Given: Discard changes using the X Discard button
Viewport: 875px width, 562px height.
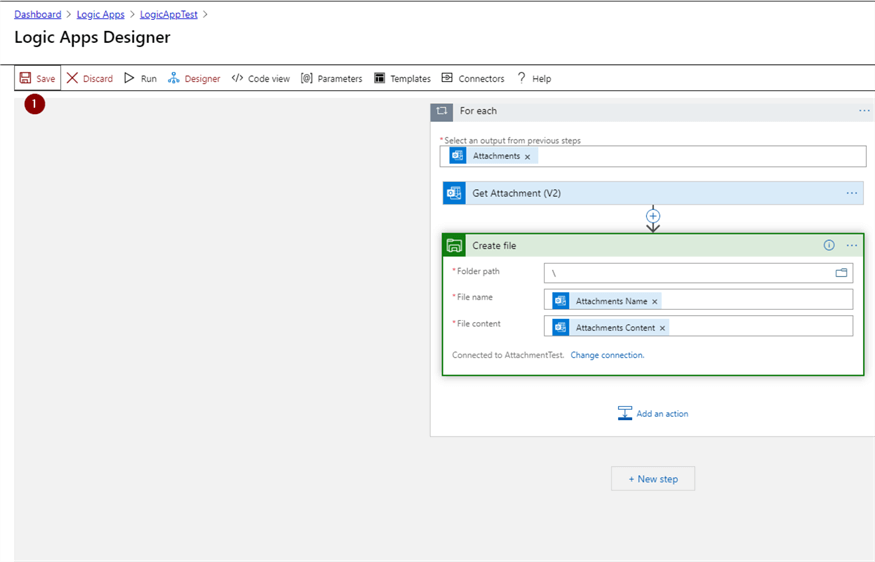Looking at the screenshot, I should (89, 78).
